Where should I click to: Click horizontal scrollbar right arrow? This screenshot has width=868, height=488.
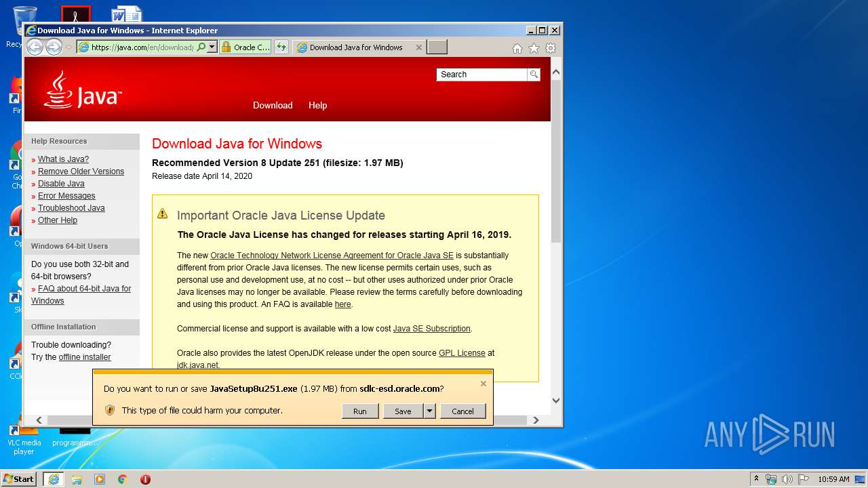click(536, 420)
